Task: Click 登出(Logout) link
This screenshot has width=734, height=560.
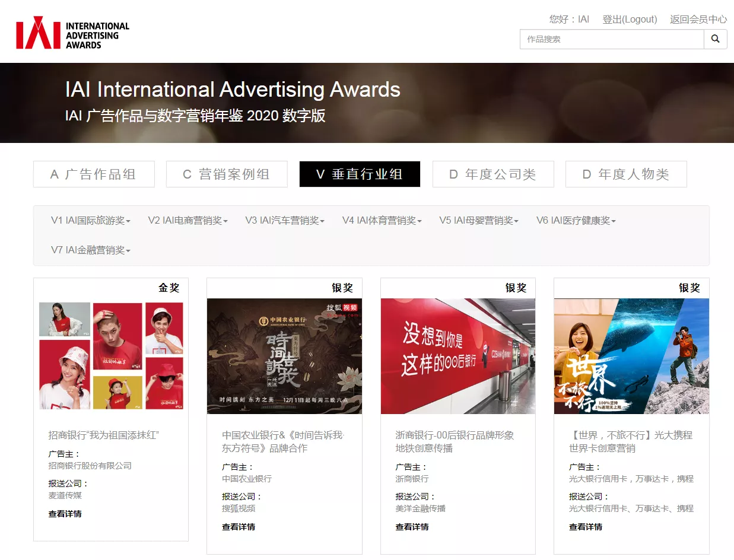Action: tap(630, 20)
